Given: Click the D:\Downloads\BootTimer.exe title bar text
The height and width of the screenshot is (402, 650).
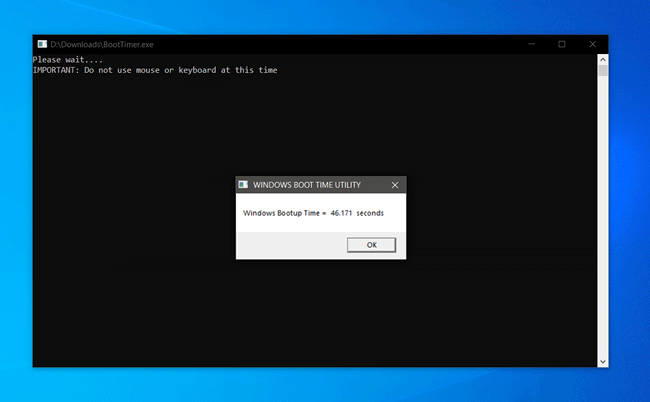Looking at the screenshot, I should pyautogui.click(x=96, y=44).
